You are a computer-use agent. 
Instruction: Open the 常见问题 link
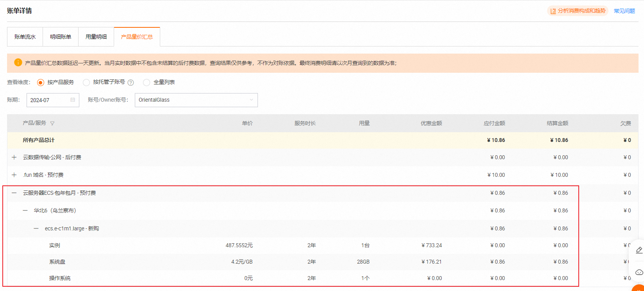624,11
